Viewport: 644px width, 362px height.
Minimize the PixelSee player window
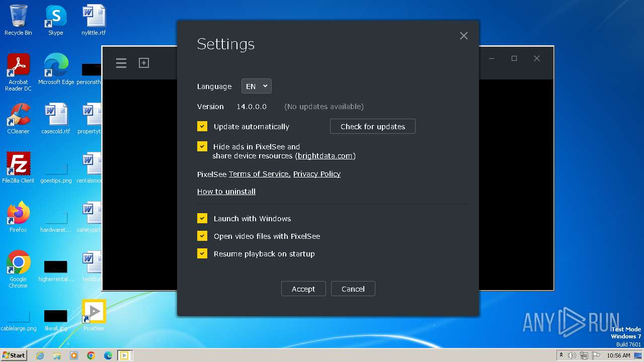click(x=492, y=58)
